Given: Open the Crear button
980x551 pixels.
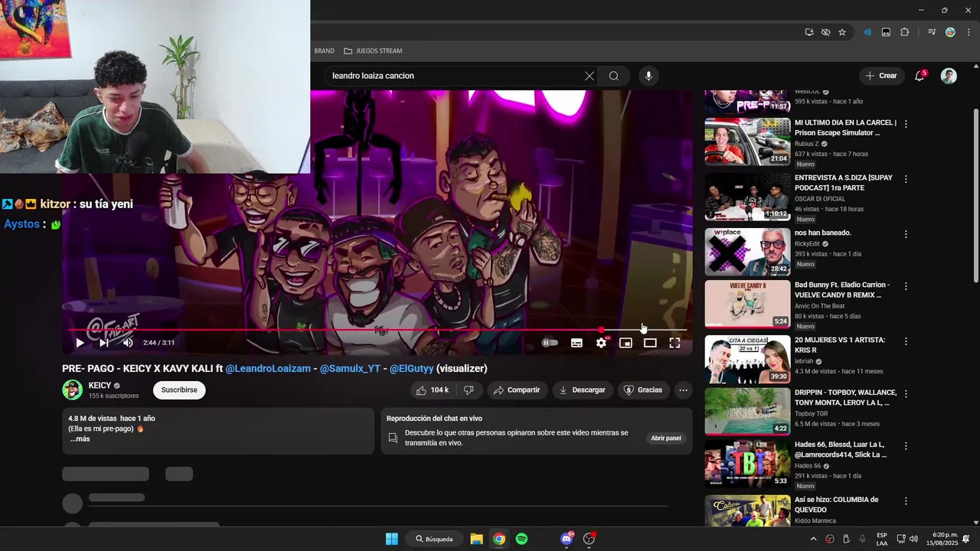Looking at the screenshot, I should [x=881, y=76].
